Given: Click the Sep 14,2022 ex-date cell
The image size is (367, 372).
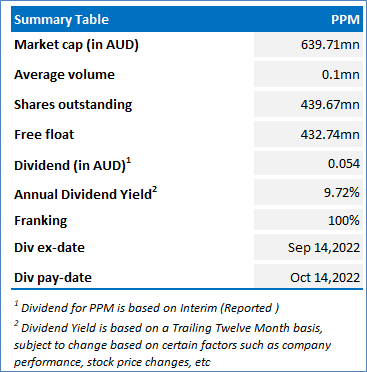Looking at the screenshot, I should click(x=308, y=247).
